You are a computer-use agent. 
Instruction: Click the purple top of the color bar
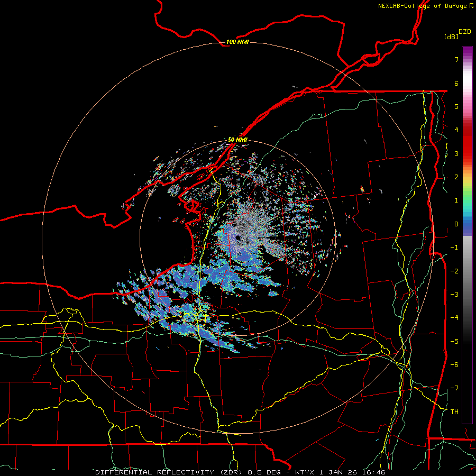click(x=467, y=52)
